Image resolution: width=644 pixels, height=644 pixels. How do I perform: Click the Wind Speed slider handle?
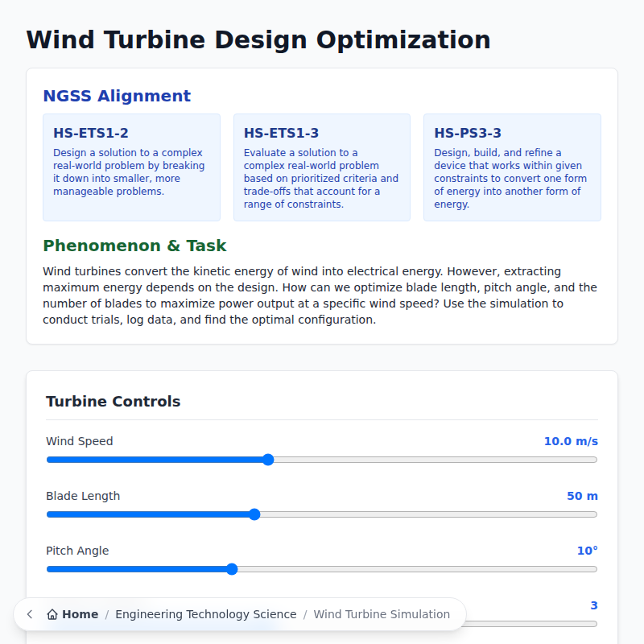tap(266, 460)
